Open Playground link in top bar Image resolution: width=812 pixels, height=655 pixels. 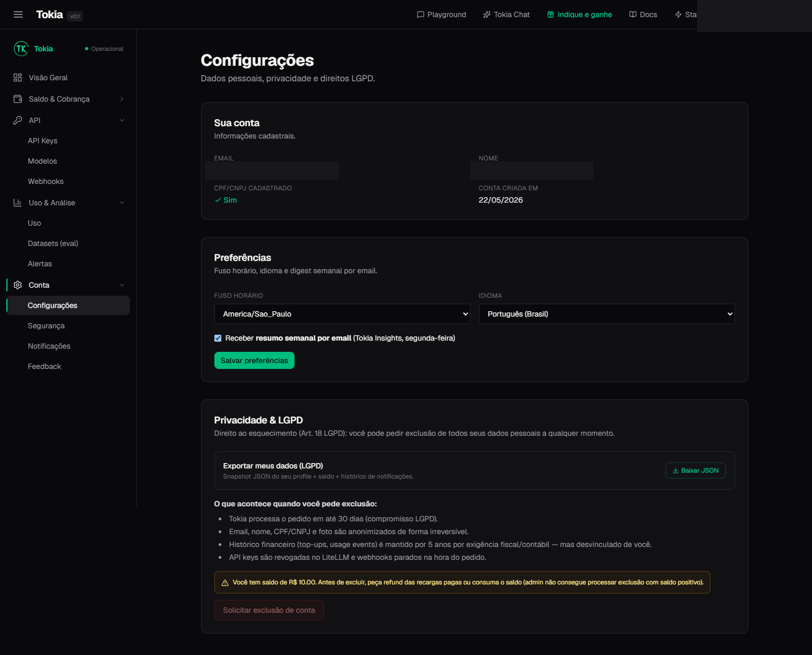click(x=442, y=14)
